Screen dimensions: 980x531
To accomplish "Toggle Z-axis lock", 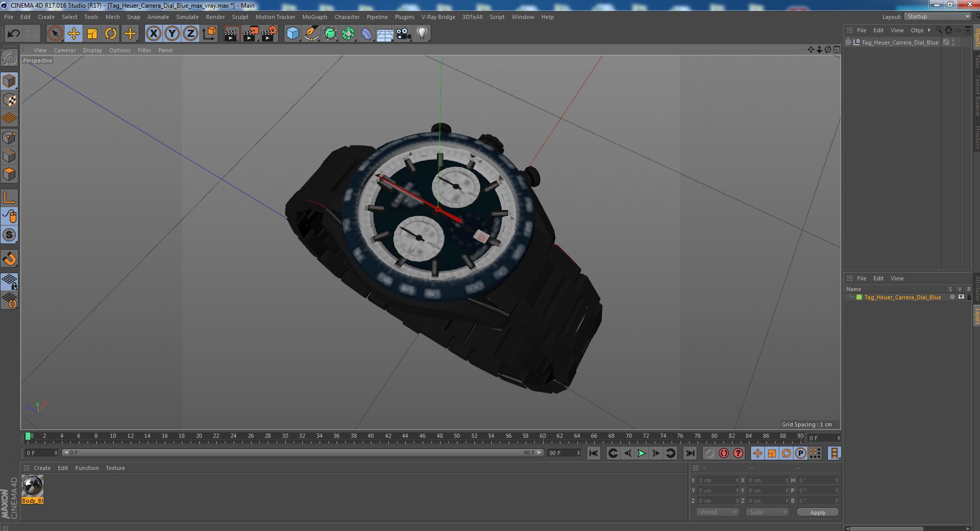I will pyautogui.click(x=191, y=34).
